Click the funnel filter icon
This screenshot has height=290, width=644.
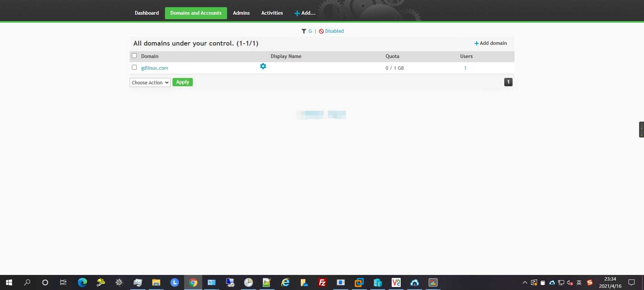[304, 31]
